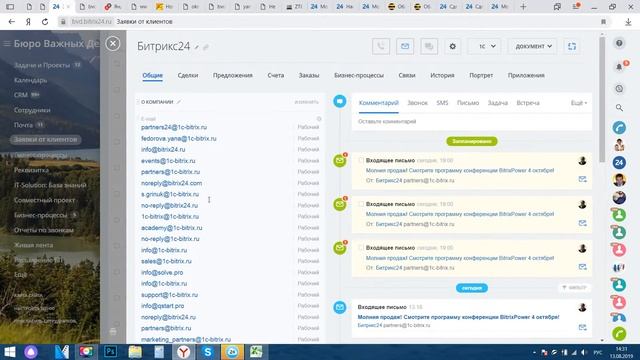
Task: Edit the Битрикс24 company title pencil
Action: click(197, 47)
